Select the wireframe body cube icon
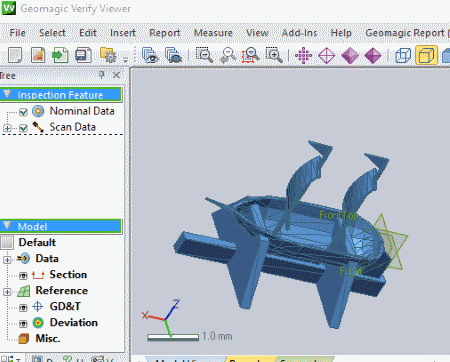Image resolution: width=450 pixels, height=362 pixels. pyautogui.click(x=403, y=55)
